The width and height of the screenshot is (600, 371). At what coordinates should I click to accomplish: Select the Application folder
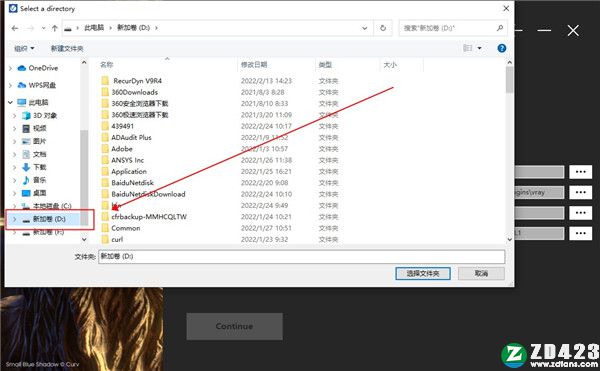pos(129,171)
